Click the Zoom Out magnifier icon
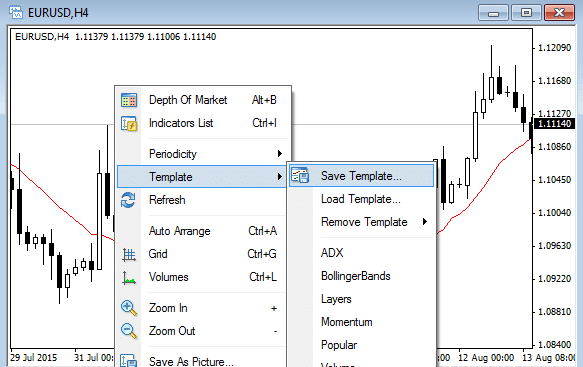 click(129, 331)
